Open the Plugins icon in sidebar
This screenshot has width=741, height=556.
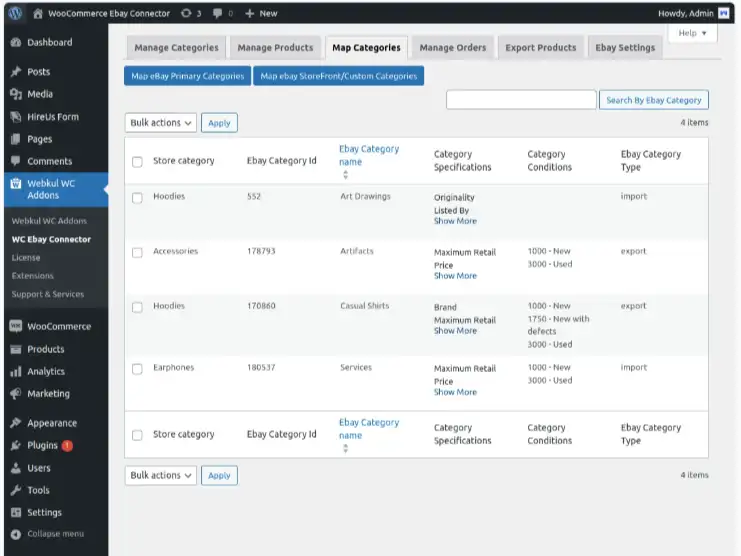coord(15,445)
